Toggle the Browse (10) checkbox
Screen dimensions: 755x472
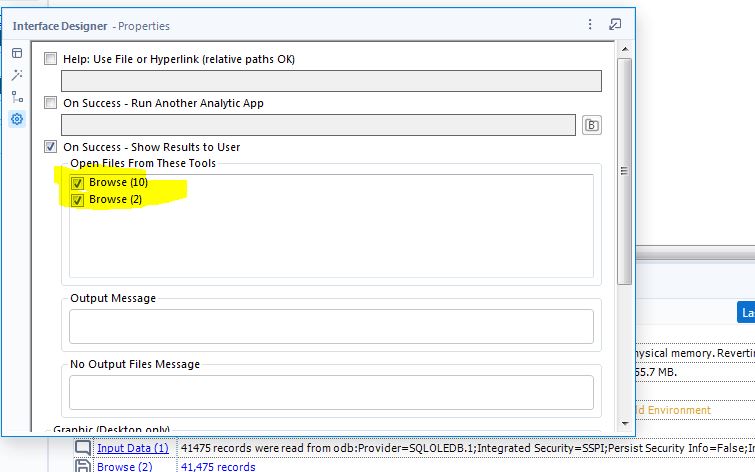[x=78, y=183]
